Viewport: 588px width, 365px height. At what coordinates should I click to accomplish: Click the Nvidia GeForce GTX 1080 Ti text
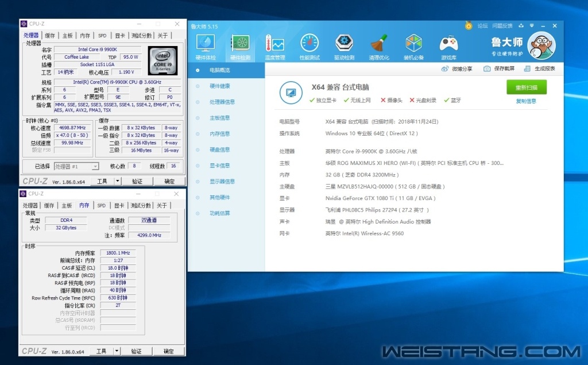[380, 198]
